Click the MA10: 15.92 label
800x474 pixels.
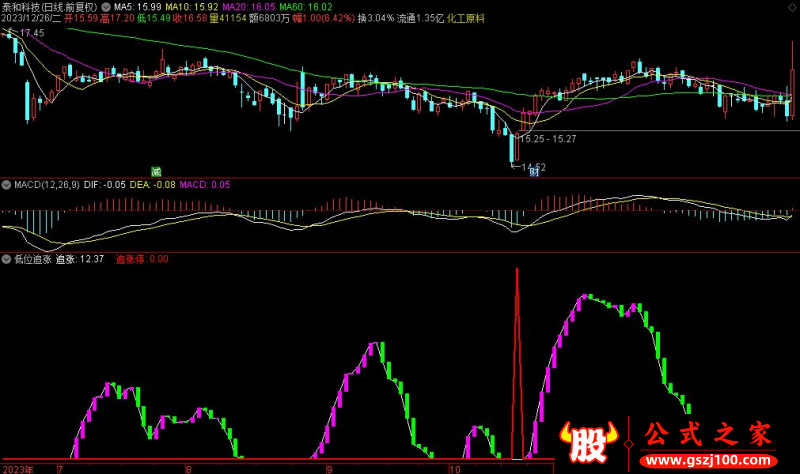coord(192,7)
